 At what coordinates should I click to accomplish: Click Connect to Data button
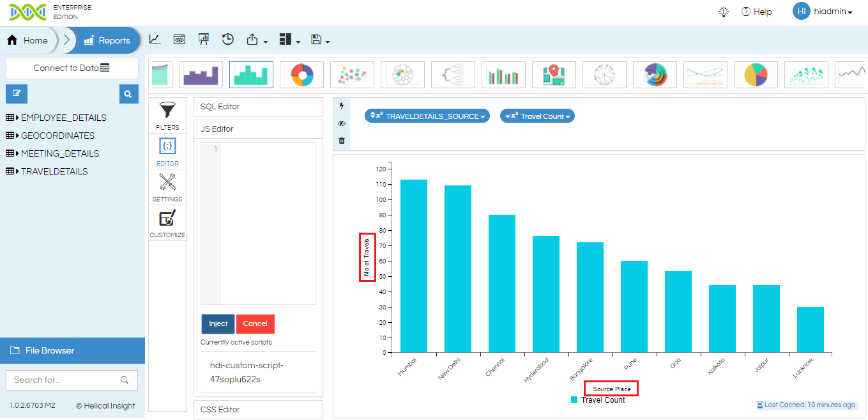click(72, 68)
